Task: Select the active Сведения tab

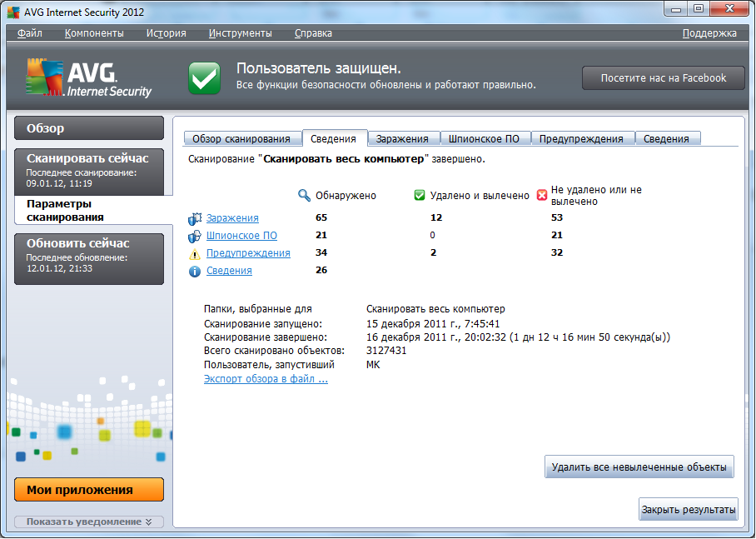Action: [x=334, y=138]
